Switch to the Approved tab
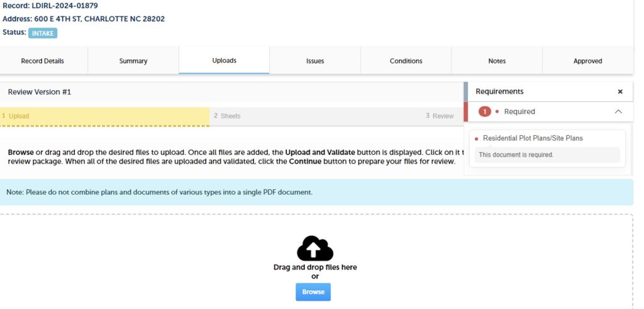The height and width of the screenshot is (309, 644). click(x=587, y=61)
